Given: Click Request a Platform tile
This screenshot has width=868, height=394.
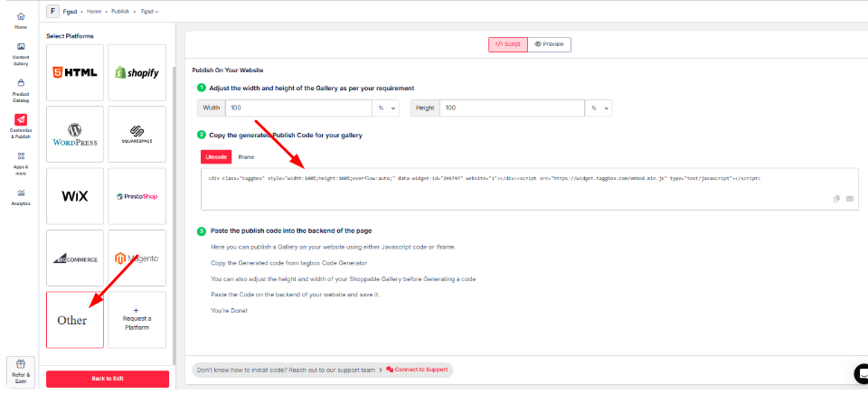Looking at the screenshot, I should click(137, 320).
